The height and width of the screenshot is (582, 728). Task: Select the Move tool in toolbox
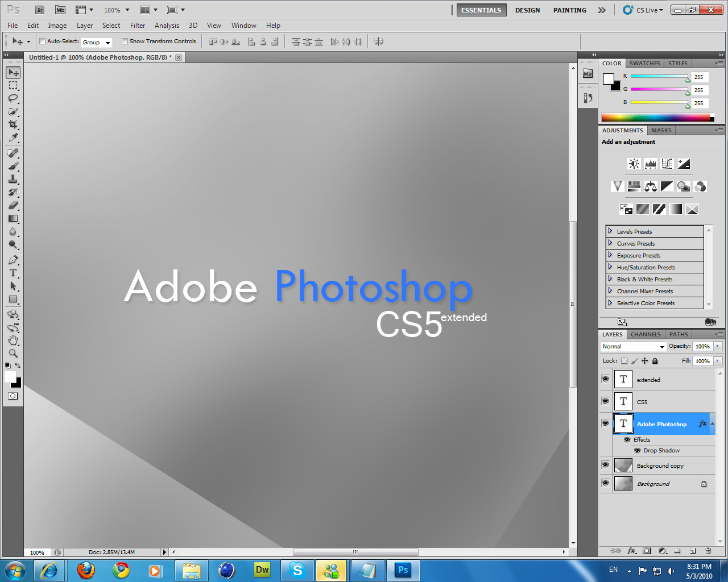click(x=13, y=73)
